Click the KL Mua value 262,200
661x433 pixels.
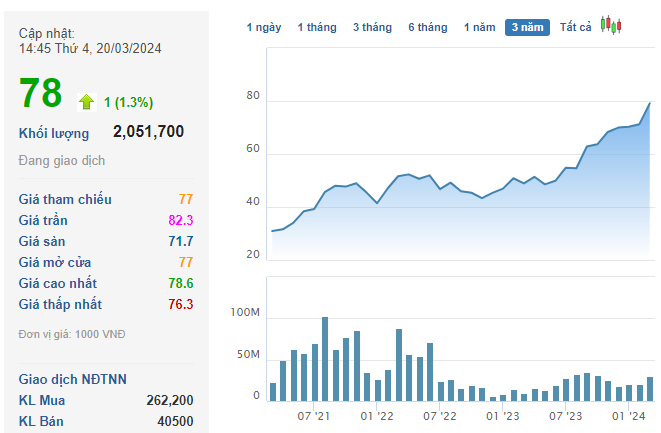[x=169, y=400]
